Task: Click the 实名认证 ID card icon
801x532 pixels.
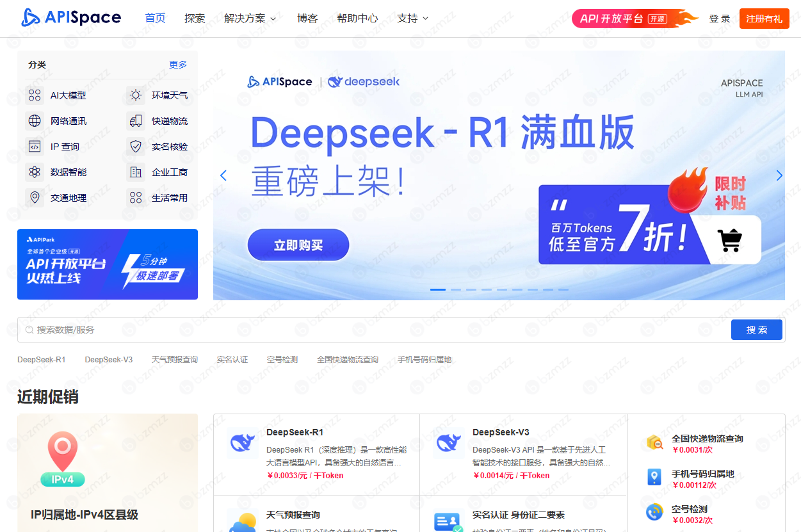Action: pyautogui.click(x=449, y=521)
